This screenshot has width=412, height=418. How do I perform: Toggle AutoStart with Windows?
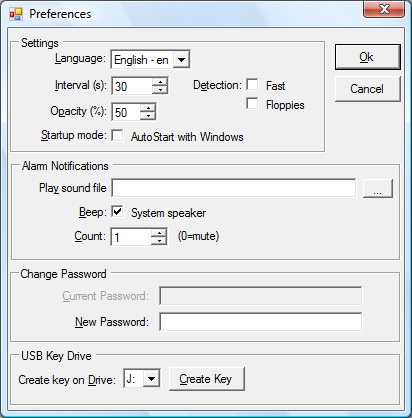coord(117,135)
